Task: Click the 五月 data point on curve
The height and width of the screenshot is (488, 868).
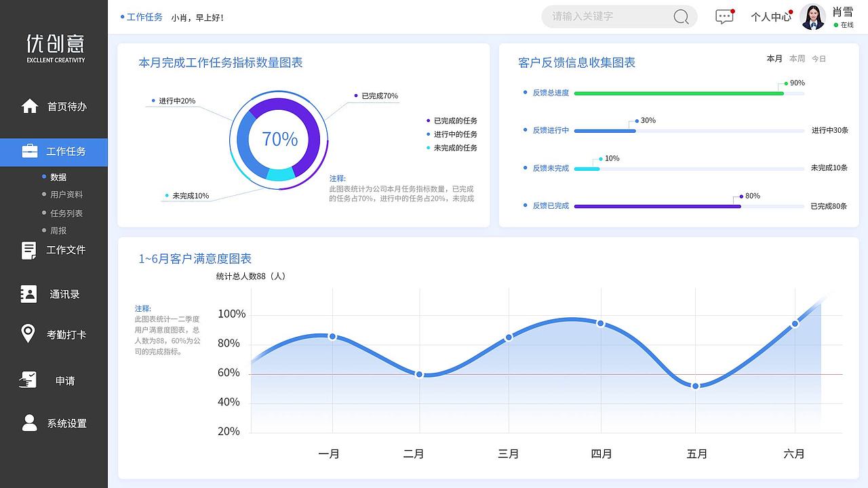Action: [695, 386]
